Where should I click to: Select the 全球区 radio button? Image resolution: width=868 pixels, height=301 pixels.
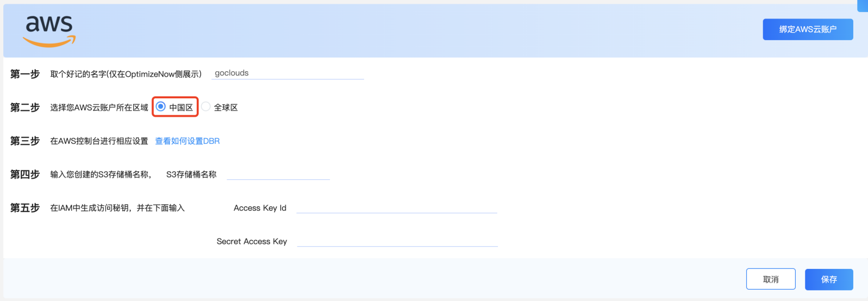coord(206,106)
